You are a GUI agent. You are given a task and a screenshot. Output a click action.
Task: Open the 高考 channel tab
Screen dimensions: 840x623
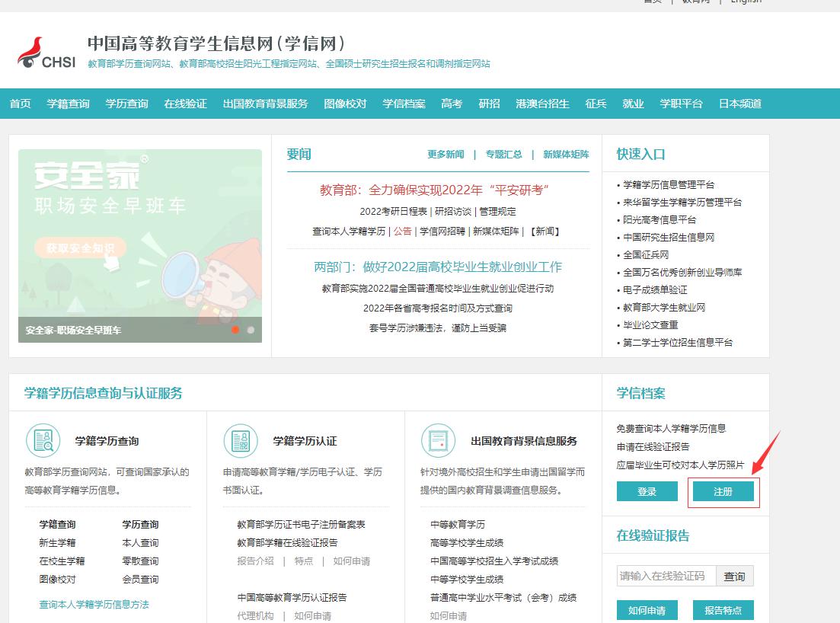click(452, 104)
